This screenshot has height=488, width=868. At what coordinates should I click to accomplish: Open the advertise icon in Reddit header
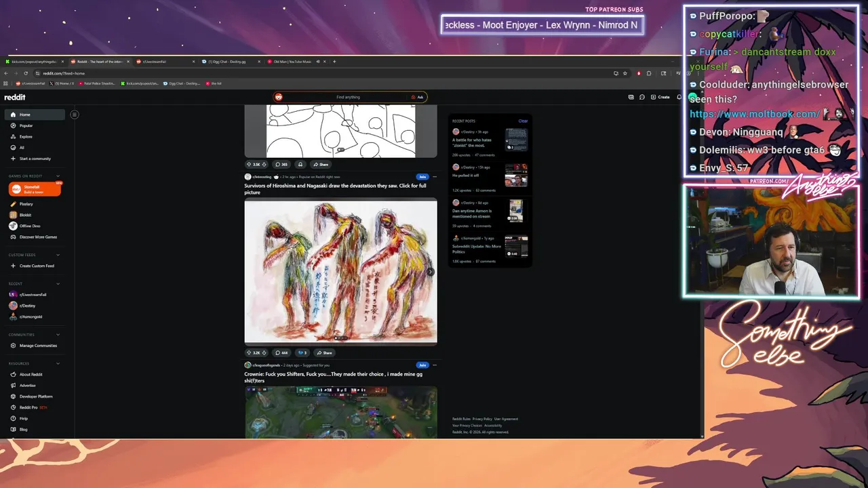pyautogui.click(x=631, y=97)
